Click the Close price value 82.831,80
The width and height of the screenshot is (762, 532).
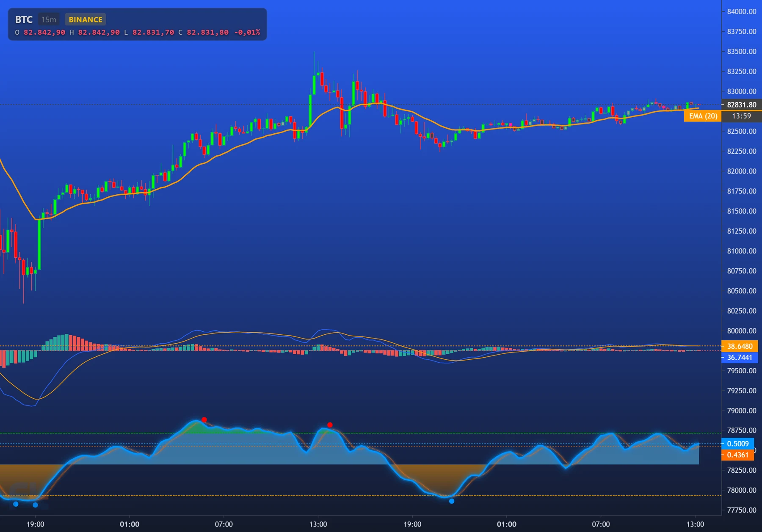point(207,32)
